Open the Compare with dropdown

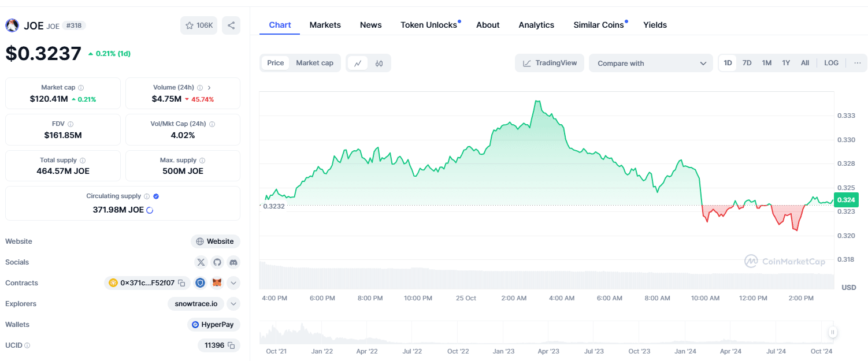click(x=651, y=63)
